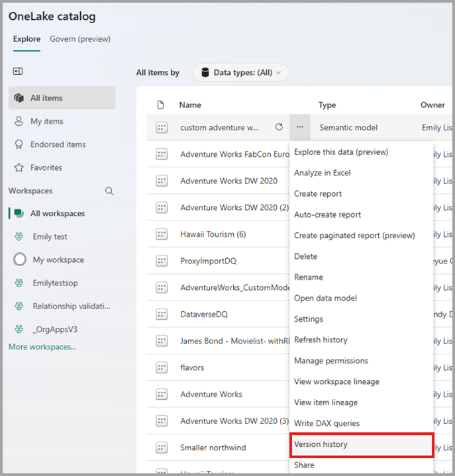Choose Explore this data (preview) from menu
Screen dimensions: 455x476
[x=362, y=152]
